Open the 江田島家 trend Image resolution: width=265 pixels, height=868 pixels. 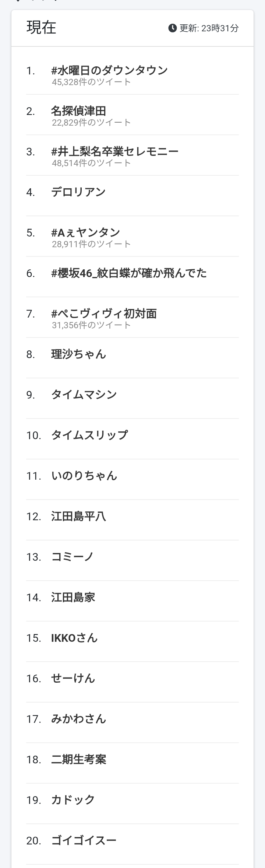73,597
